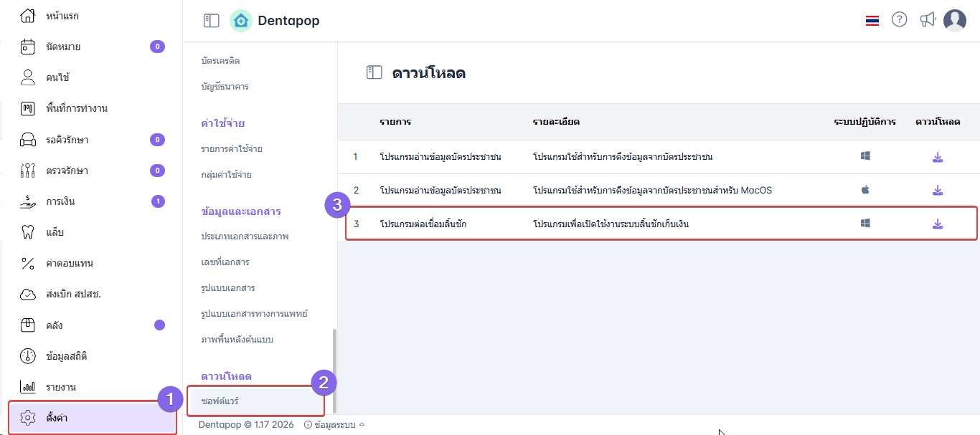Open กลุ่มค่าใช้จ่าย settings item
980x435 pixels.
(x=226, y=175)
